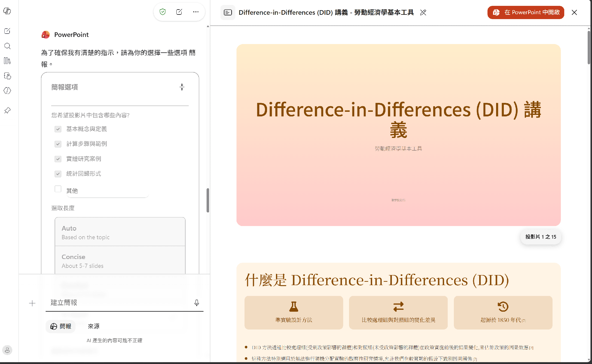Open new chat from left sidebar
This screenshot has width=592, height=364.
7,31
